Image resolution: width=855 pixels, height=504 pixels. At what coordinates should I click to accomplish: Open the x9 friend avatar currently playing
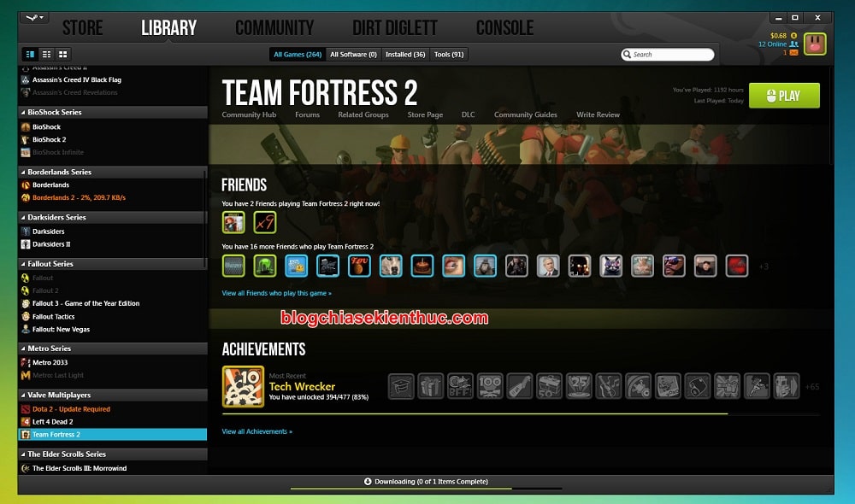pos(265,222)
